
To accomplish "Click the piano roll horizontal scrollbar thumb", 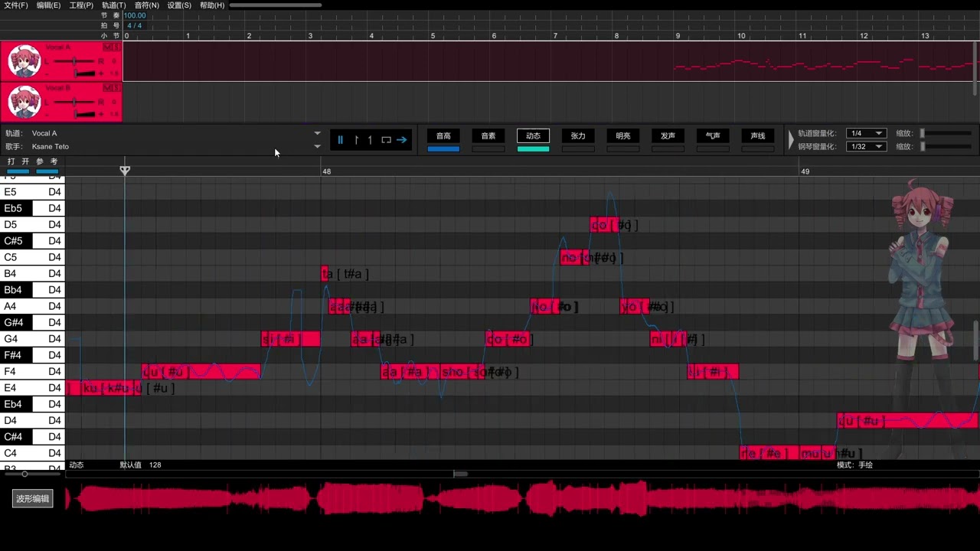I will pos(460,474).
